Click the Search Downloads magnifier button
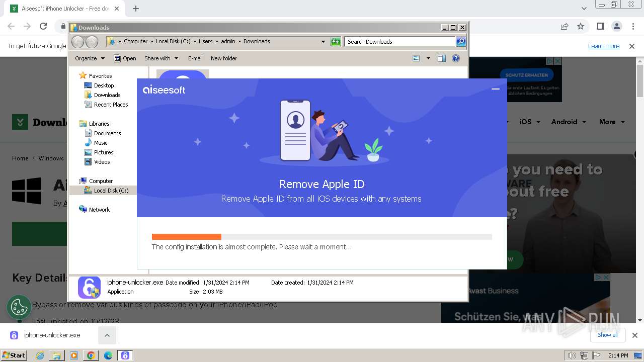The image size is (644, 362). 461,42
